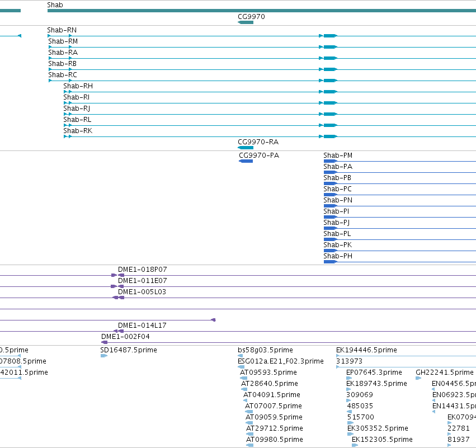Open the EK194446.5prime EST label

coord(366,350)
